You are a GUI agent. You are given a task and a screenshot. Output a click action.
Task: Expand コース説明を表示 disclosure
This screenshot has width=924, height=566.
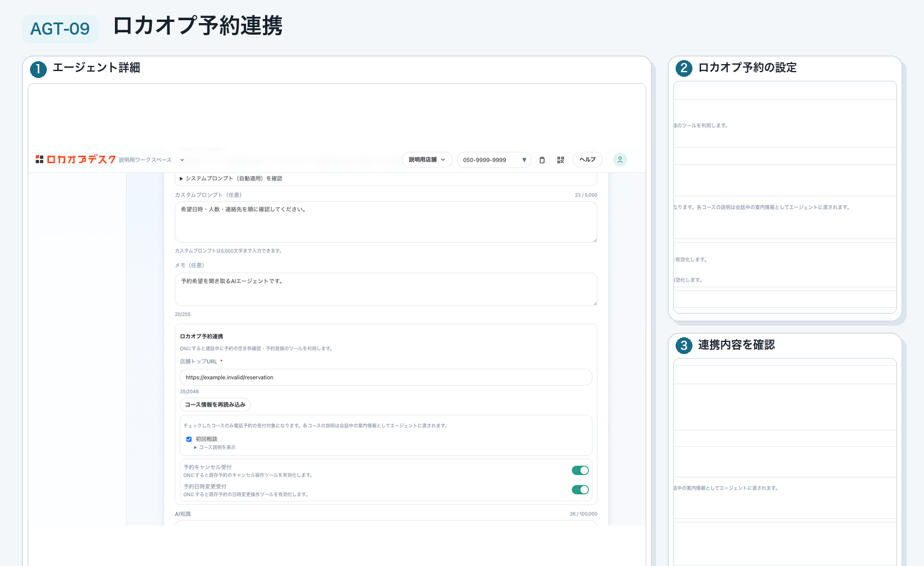pos(215,448)
